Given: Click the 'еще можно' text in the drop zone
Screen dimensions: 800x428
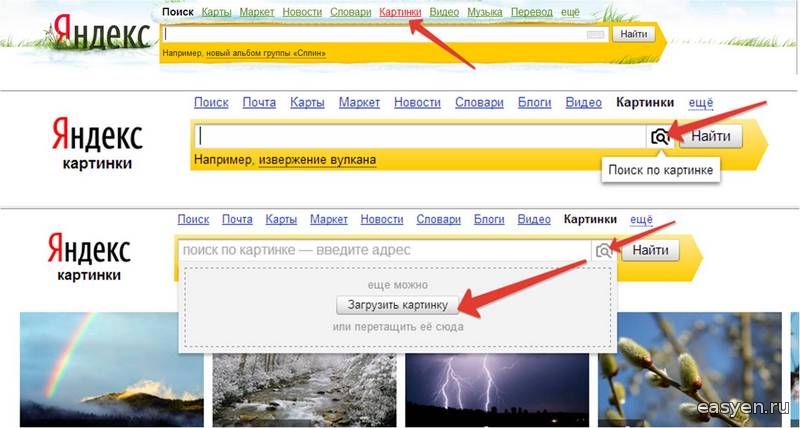Looking at the screenshot, I should [397, 285].
